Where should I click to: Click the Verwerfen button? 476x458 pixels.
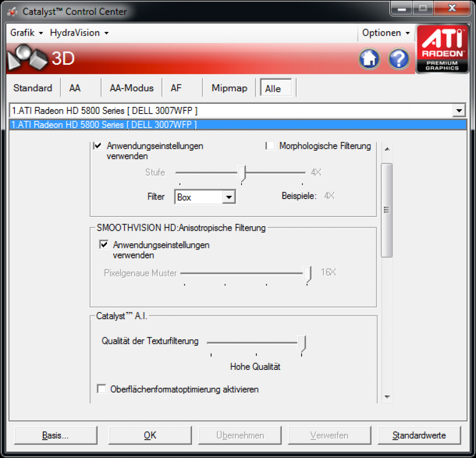coord(329,435)
